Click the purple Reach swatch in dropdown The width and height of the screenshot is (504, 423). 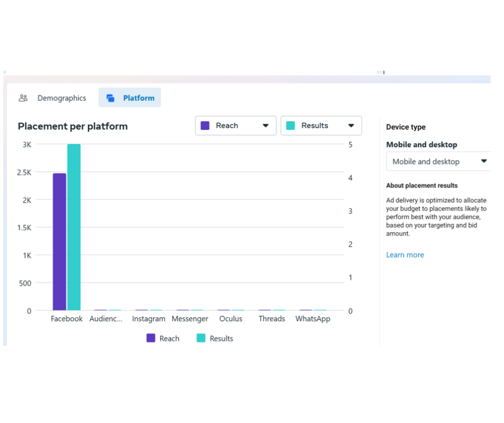click(205, 126)
